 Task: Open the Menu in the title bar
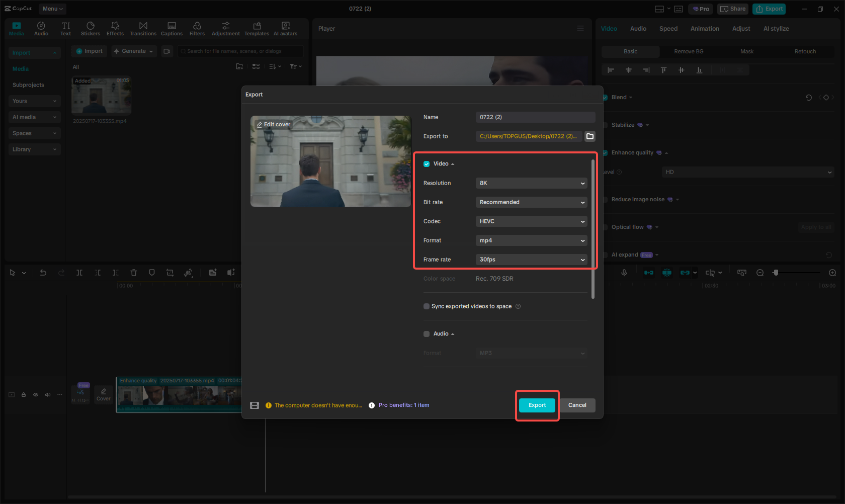tap(52, 9)
